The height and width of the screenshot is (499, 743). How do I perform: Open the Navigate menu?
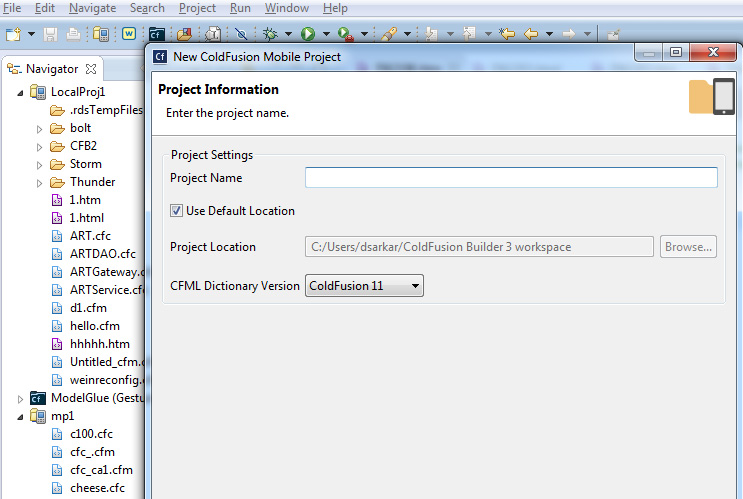tap(92, 8)
